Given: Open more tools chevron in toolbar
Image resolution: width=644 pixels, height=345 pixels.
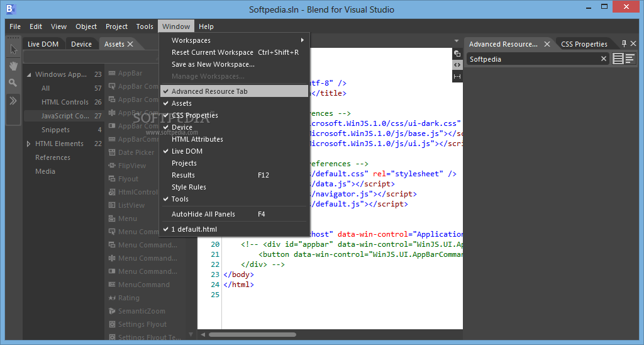Looking at the screenshot, I should pos(13,101).
